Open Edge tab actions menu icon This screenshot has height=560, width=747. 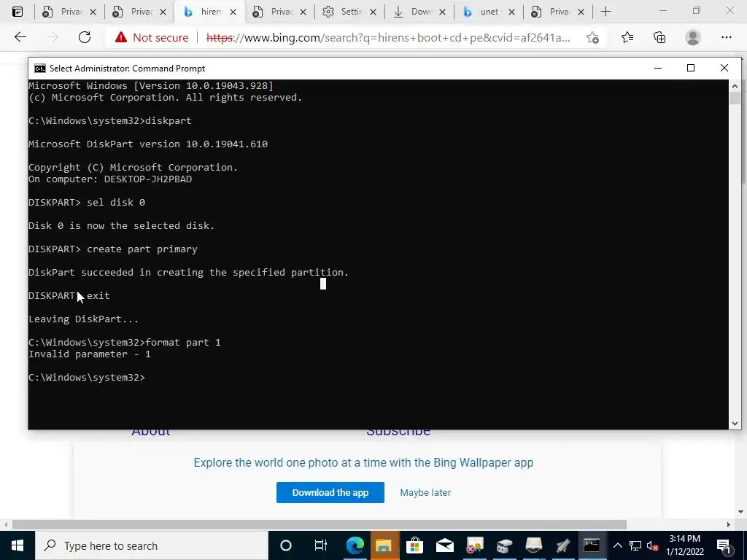[18, 12]
